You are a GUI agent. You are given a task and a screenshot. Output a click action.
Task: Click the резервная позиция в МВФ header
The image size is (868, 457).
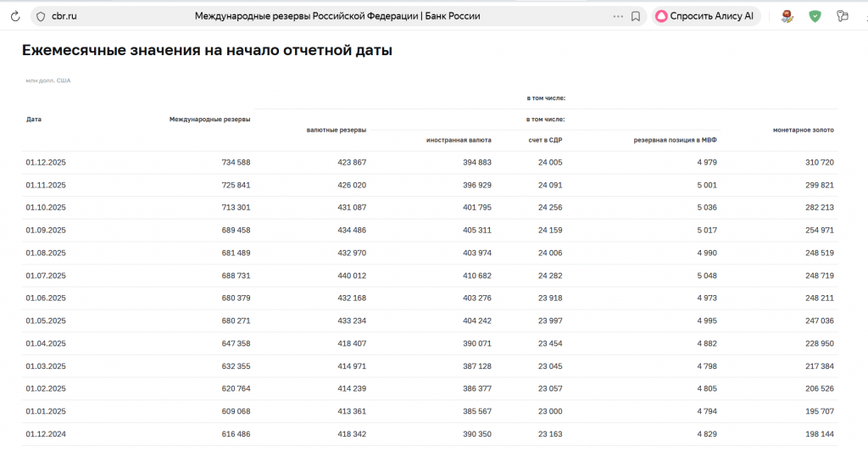click(x=676, y=140)
